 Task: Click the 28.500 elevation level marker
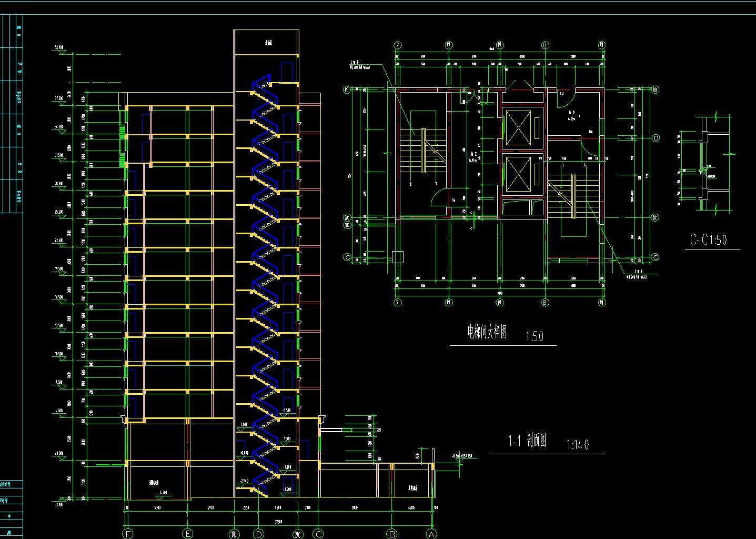point(58,184)
